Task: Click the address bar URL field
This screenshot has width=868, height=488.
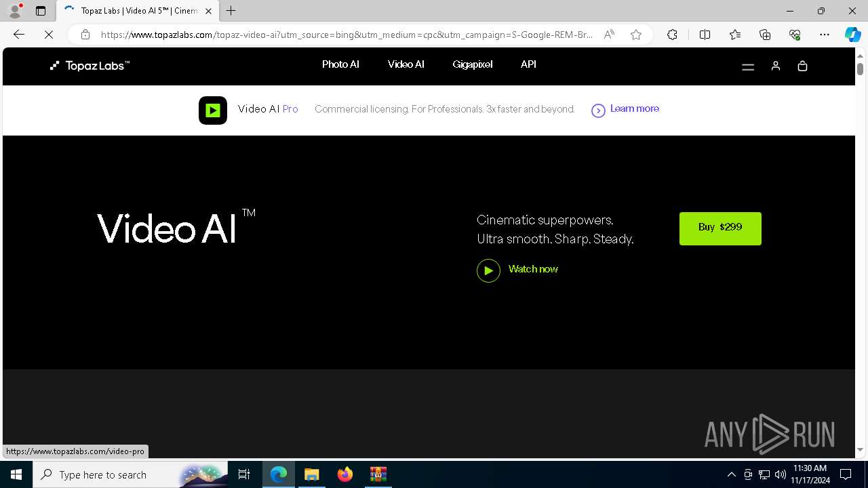Action: tap(347, 35)
